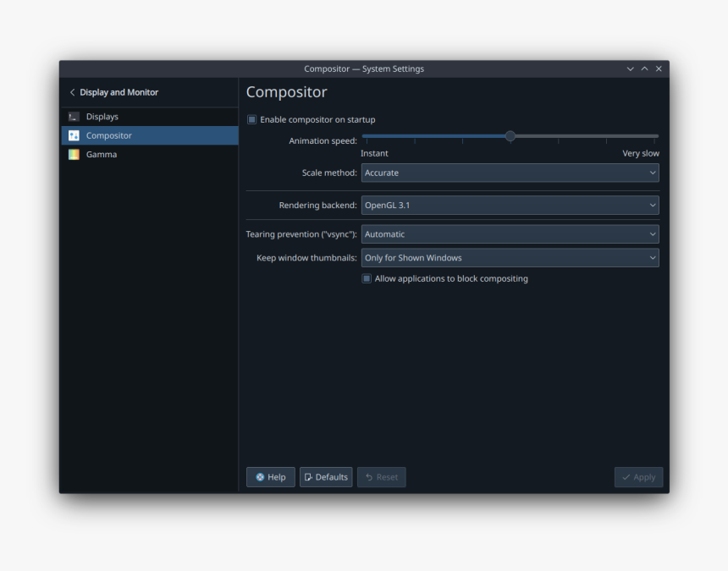Select Compositor in the sidebar
This screenshot has width=728, height=571.
150,135
